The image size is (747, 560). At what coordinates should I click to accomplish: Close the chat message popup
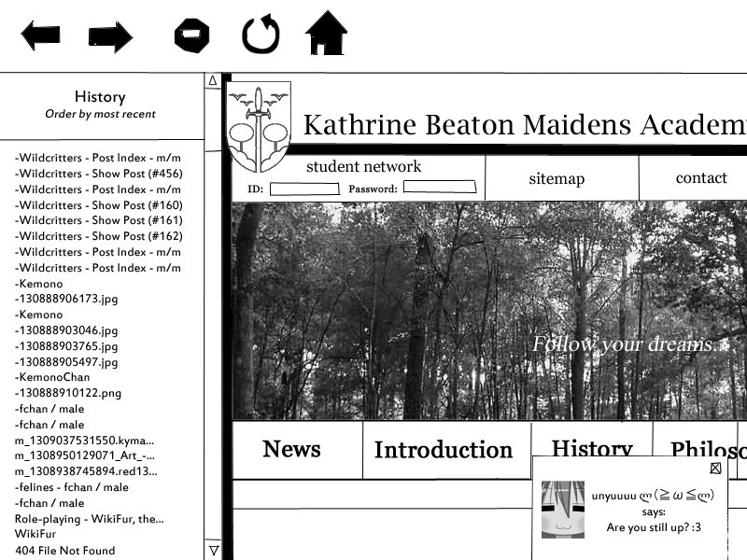click(715, 469)
